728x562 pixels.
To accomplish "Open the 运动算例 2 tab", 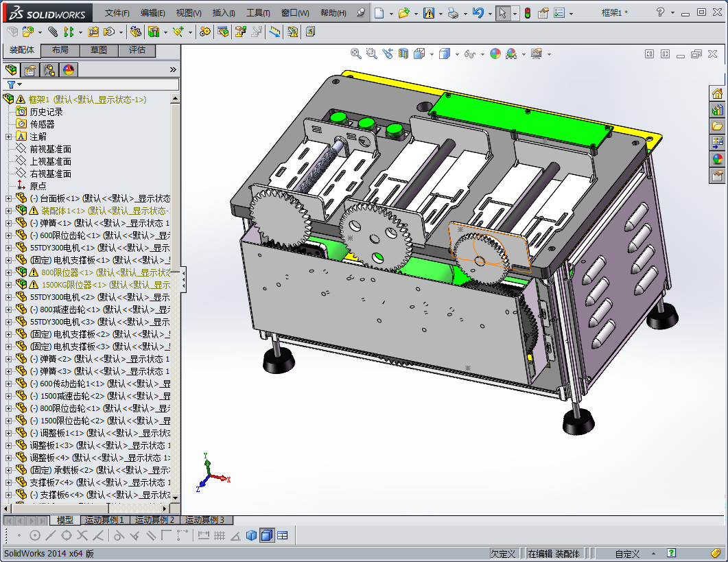I will pos(154,519).
